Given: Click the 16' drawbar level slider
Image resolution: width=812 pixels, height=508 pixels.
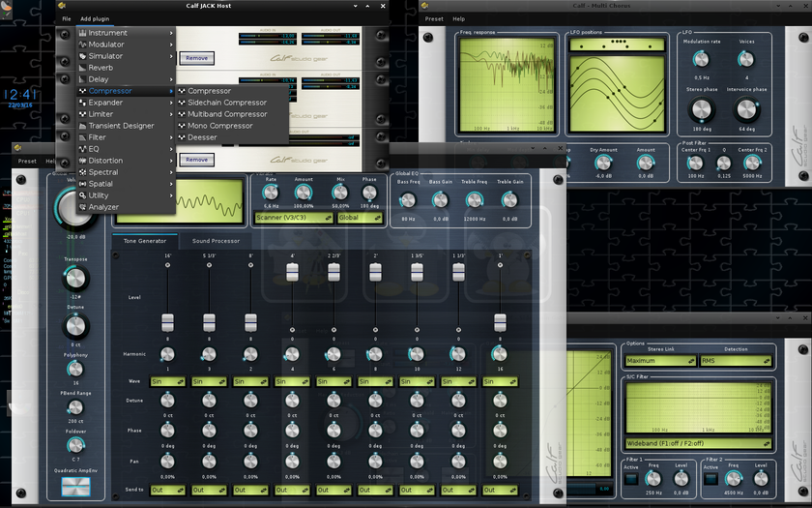Looking at the screenshot, I should [x=167, y=322].
